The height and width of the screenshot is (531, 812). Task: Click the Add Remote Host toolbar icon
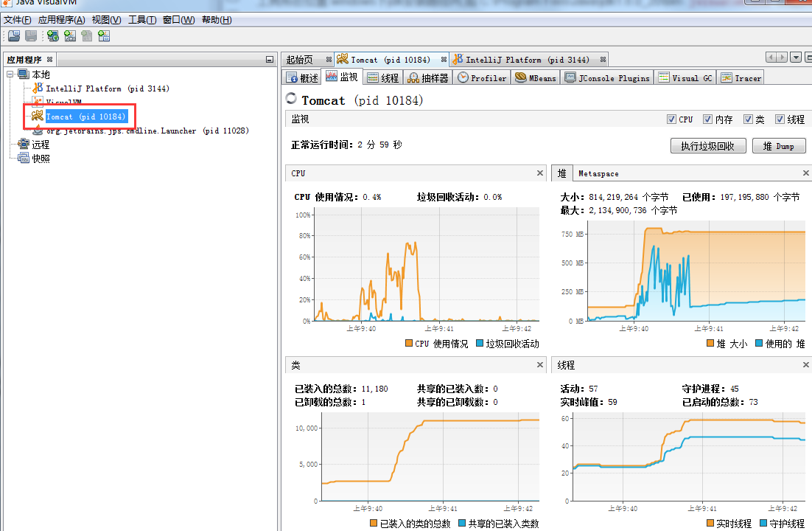pyautogui.click(x=53, y=36)
